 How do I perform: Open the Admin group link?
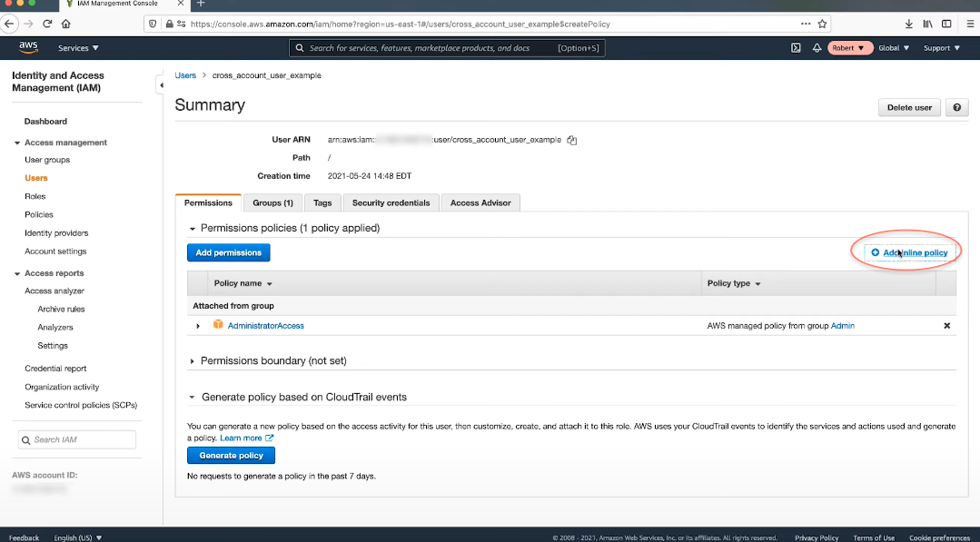point(842,326)
